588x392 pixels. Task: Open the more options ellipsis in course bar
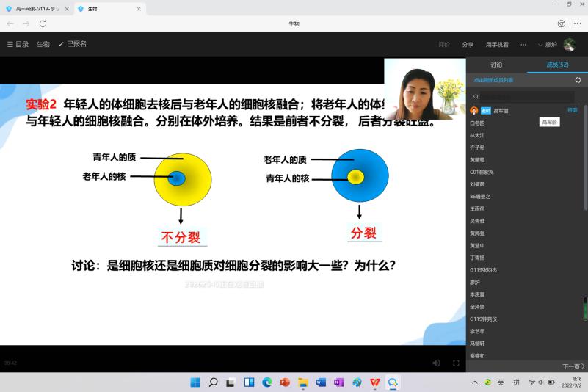pos(523,44)
